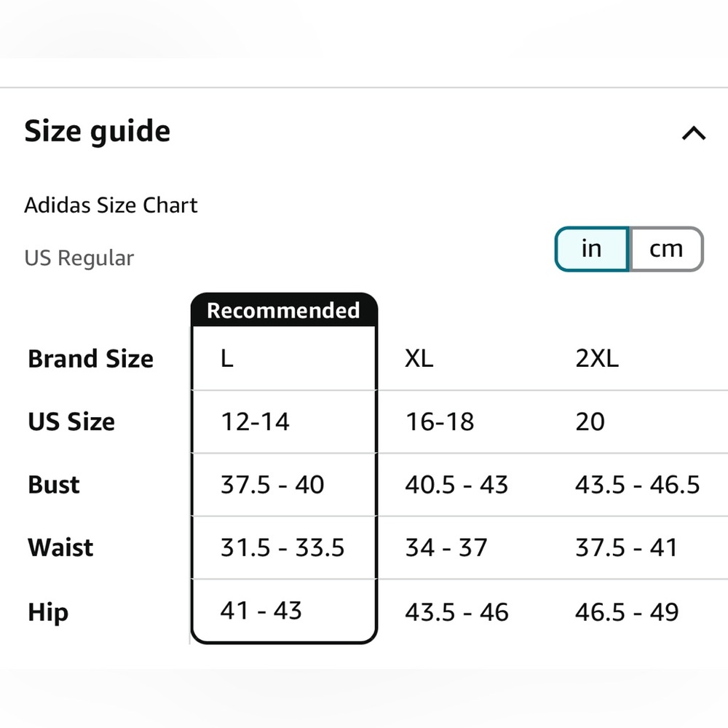
Task: Switch units to cm
Action: (x=666, y=249)
